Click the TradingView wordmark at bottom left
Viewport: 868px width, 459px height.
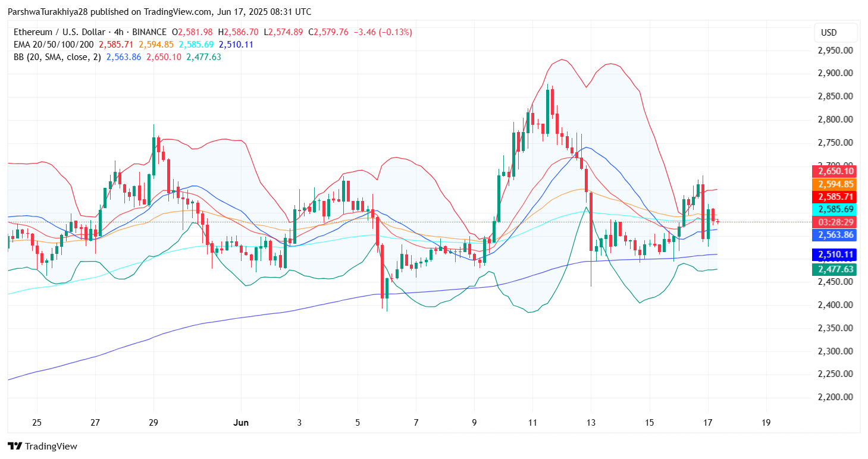point(51,446)
